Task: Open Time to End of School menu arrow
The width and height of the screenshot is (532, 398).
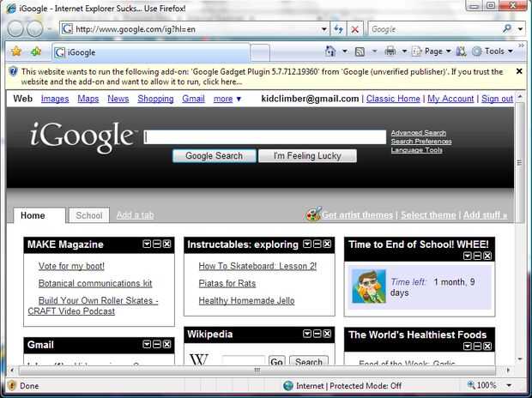Action: click(467, 256)
